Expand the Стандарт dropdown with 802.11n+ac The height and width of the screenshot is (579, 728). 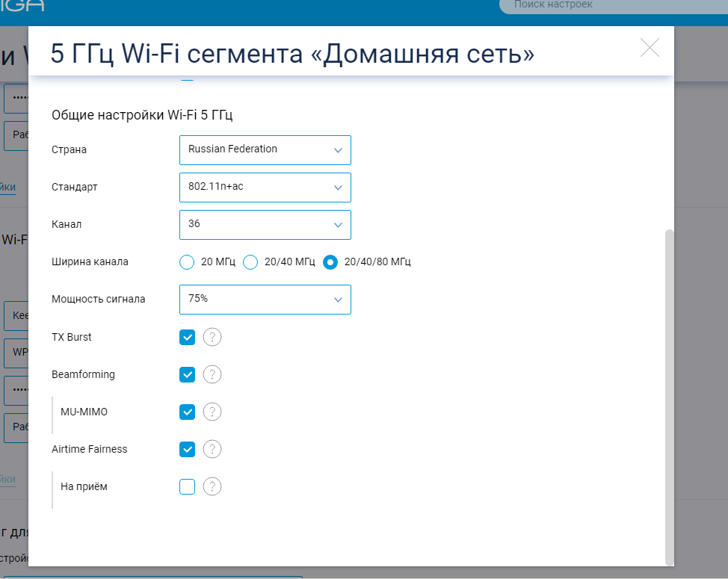(265, 187)
